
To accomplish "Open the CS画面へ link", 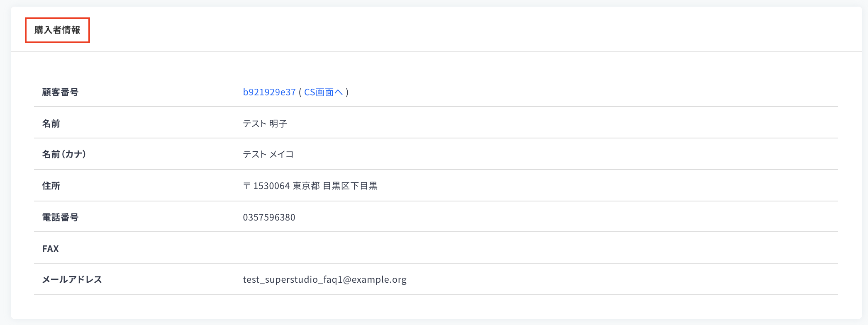I will [x=323, y=92].
